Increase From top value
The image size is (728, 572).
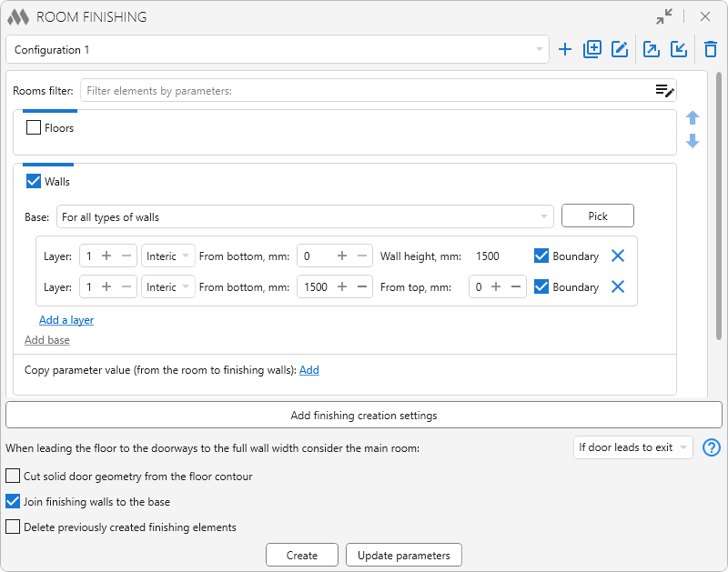point(496,286)
